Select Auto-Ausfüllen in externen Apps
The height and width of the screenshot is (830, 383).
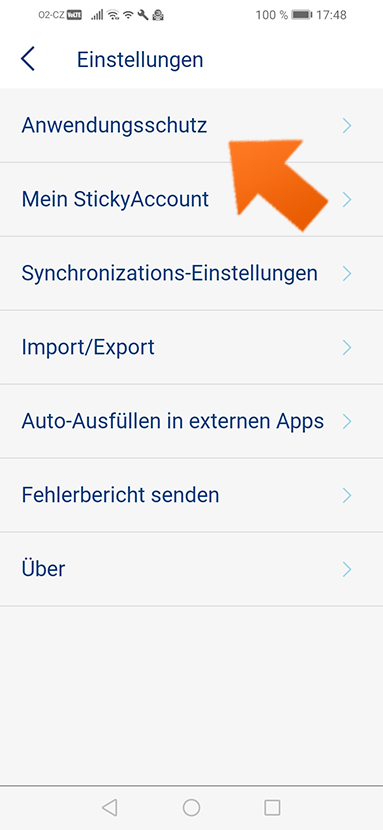point(192,421)
